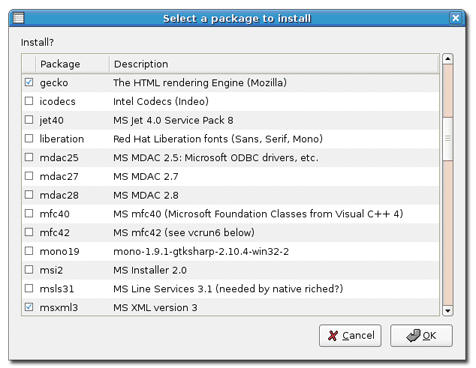Check the mdac25 checkbox
Viewport: 476px width, 368px height.
point(29,157)
